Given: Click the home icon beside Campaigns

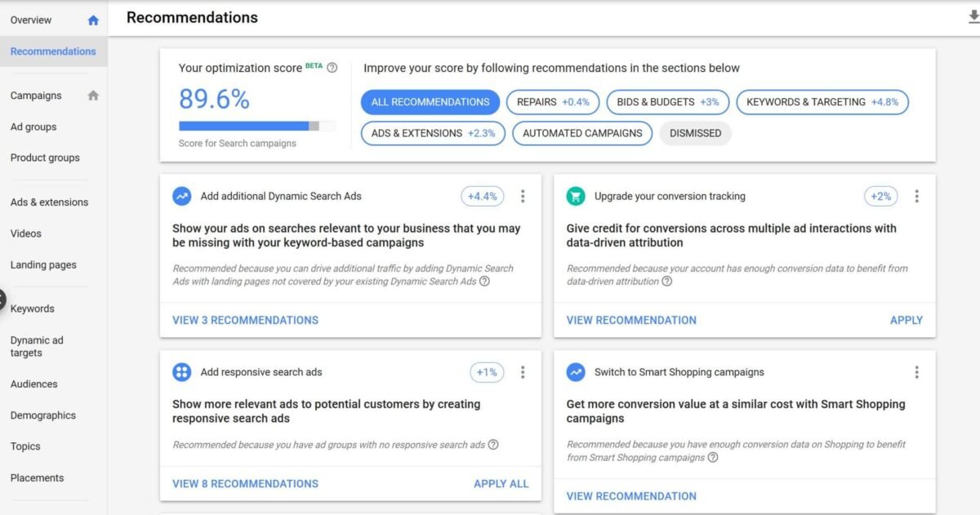Looking at the screenshot, I should click(93, 95).
